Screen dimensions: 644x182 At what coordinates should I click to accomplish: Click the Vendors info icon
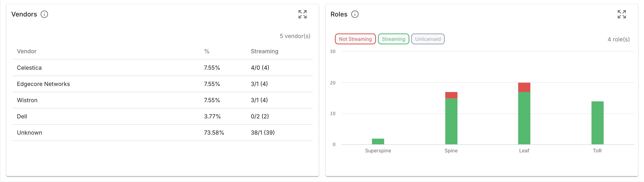(x=44, y=14)
